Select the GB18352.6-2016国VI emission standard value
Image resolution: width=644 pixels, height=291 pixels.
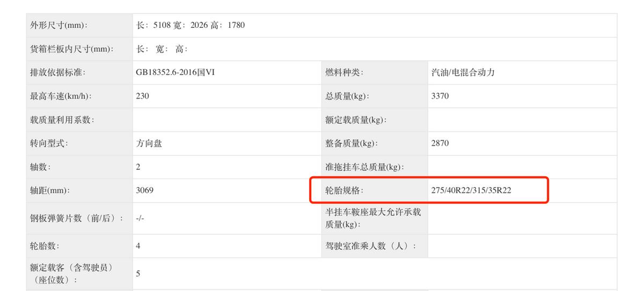[x=175, y=73]
